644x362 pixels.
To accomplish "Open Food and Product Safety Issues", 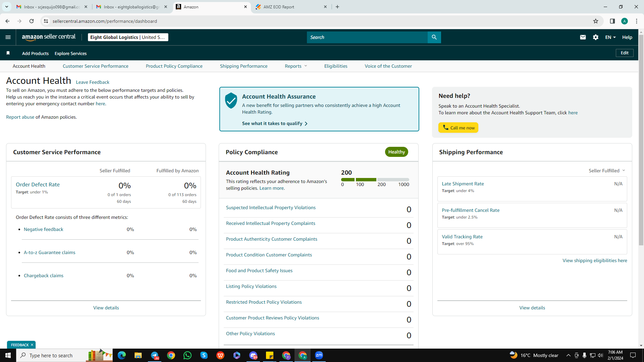I will [x=259, y=270].
